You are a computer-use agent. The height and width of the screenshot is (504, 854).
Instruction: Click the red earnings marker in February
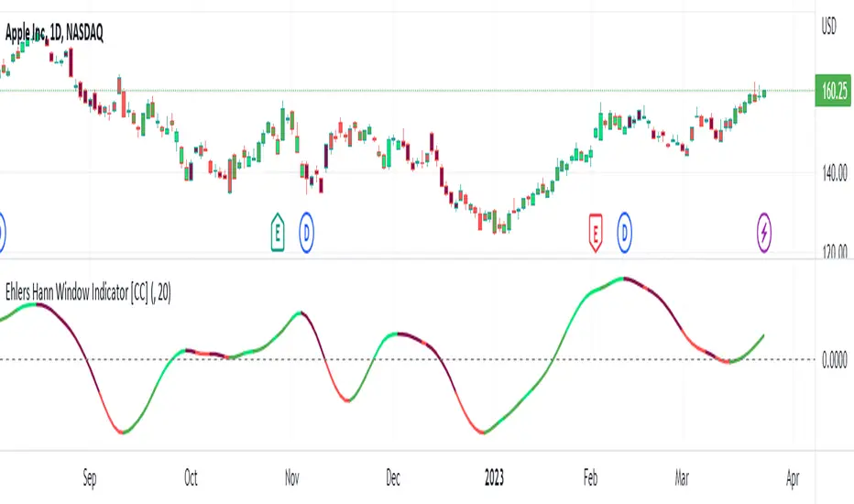point(596,233)
